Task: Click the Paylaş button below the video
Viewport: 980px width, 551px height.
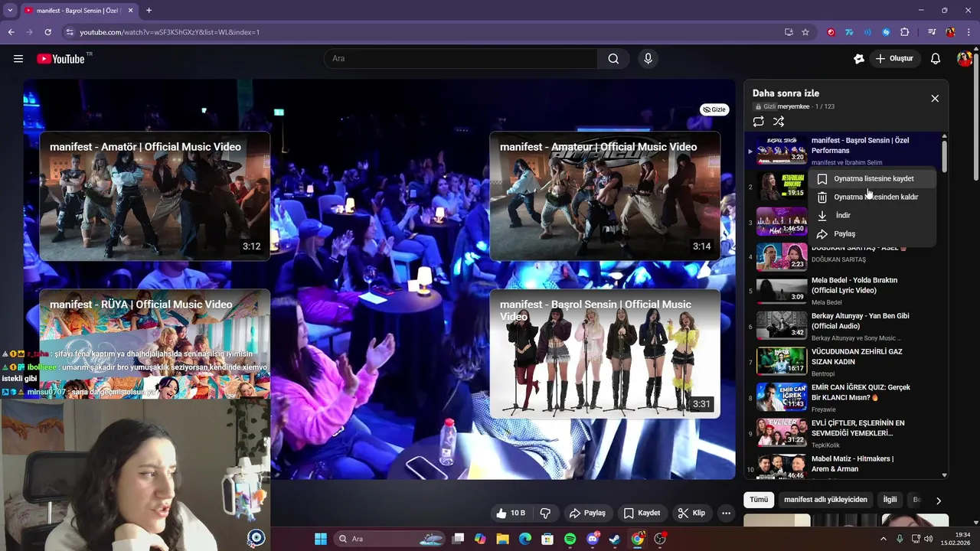Action: point(587,513)
